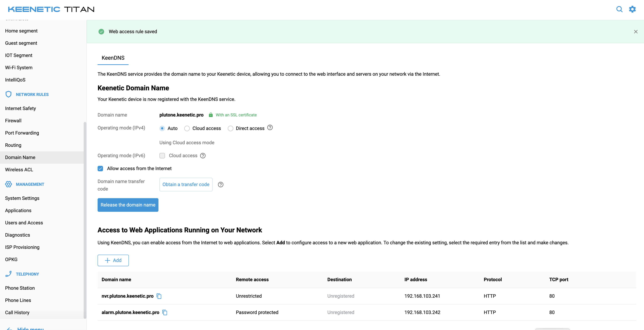644x330 pixels.
Task: Select the Auto operating mode
Action: [162, 128]
